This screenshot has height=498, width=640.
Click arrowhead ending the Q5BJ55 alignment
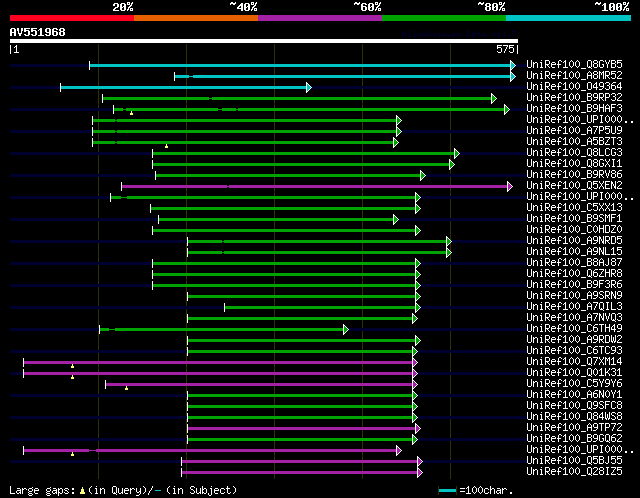420,462
